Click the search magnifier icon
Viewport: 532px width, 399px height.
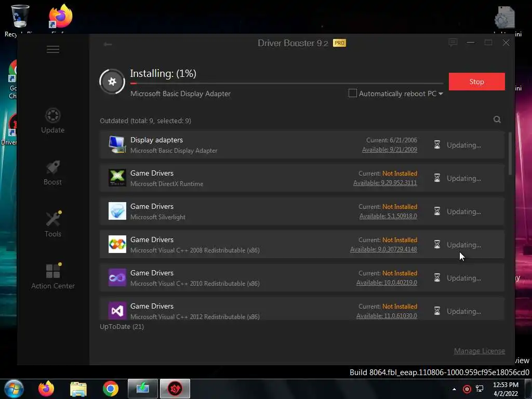497,119
